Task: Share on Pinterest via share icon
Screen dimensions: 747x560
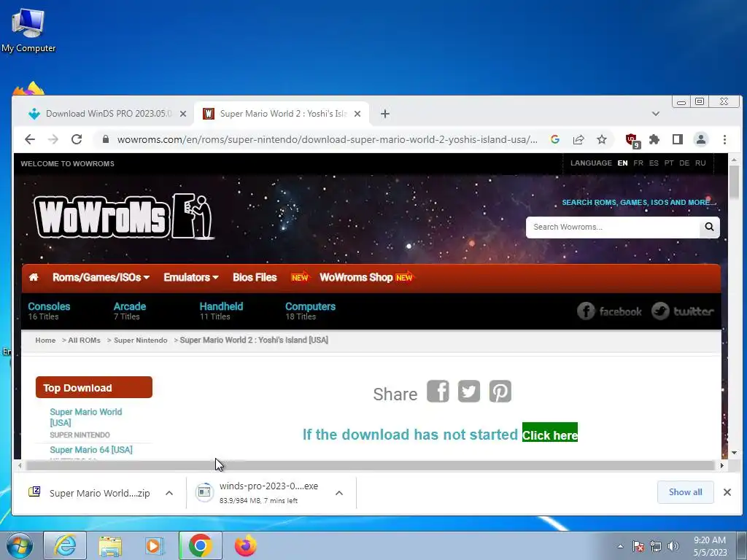Action: click(500, 392)
